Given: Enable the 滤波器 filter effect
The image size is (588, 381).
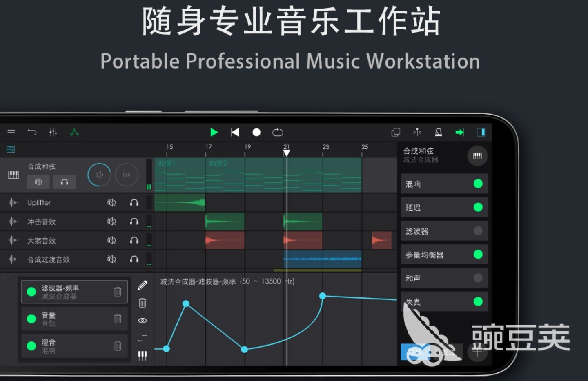Looking at the screenshot, I should pyautogui.click(x=478, y=231).
